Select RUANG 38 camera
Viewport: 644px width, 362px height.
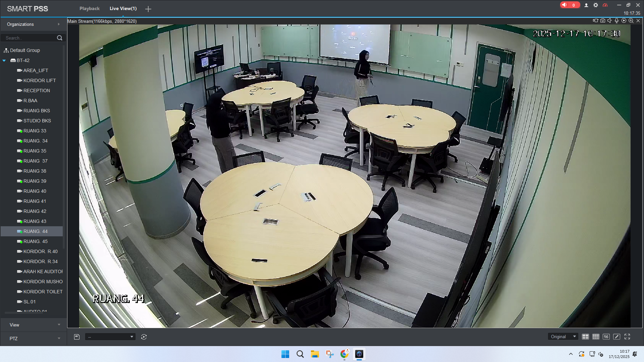click(35, 171)
